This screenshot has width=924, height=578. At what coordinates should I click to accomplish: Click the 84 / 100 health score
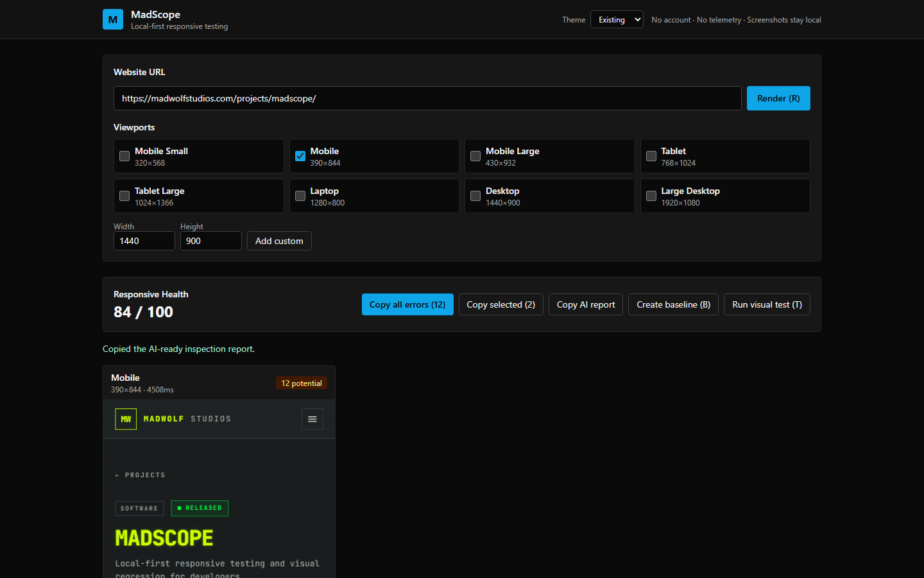(143, 312)
